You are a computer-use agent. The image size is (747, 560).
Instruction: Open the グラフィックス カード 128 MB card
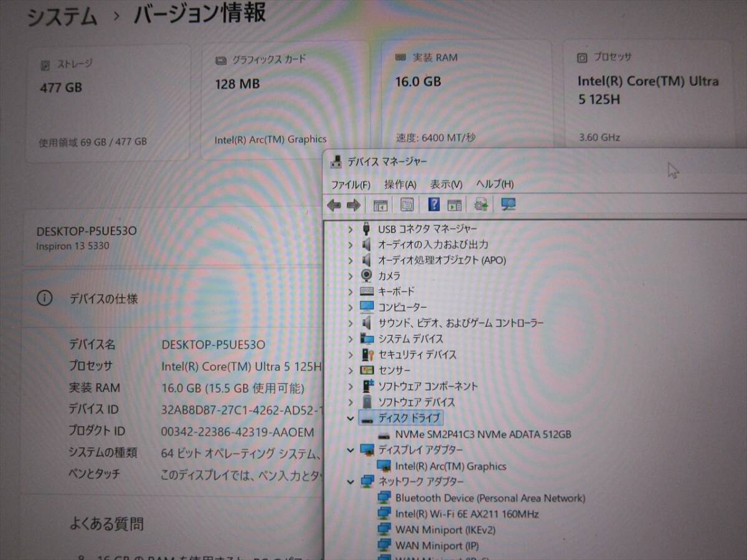(x=284, y=101)
